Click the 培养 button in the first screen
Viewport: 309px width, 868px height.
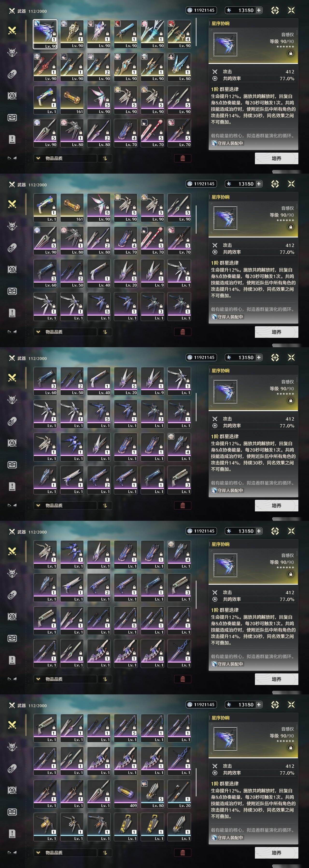point(277,158)
